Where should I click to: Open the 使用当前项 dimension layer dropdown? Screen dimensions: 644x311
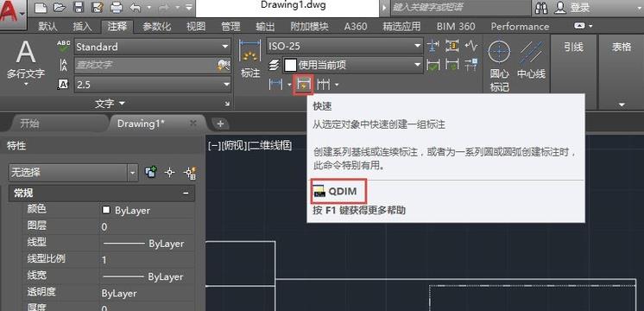418,65
